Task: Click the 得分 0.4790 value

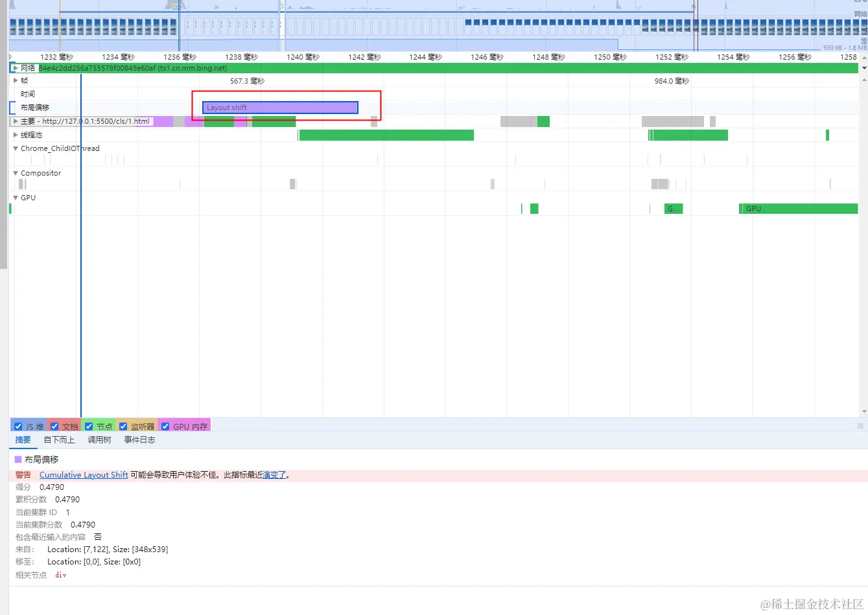Action: click(x=52, y=487)
